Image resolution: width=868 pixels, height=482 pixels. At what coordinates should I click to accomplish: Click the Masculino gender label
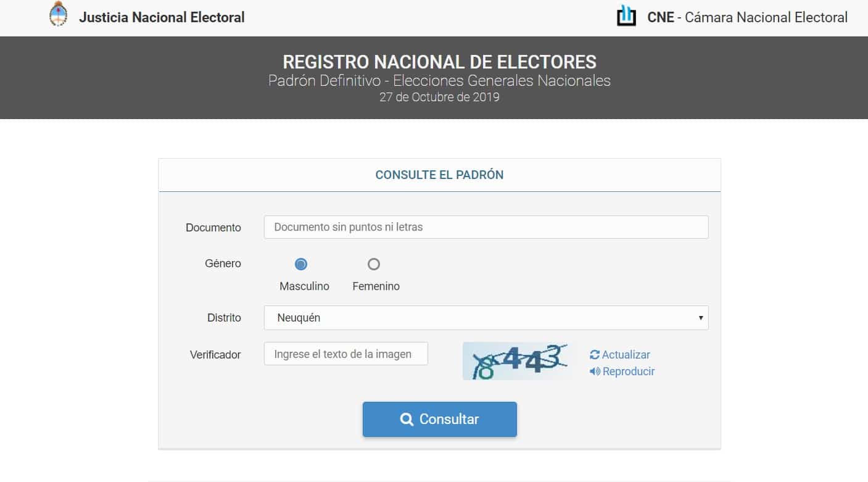(x=304, y=286)
